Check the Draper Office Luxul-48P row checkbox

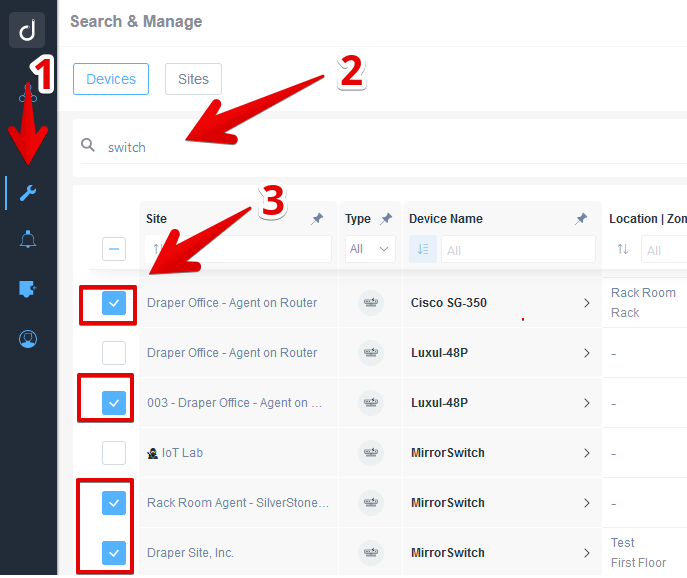tap(114, 353)
